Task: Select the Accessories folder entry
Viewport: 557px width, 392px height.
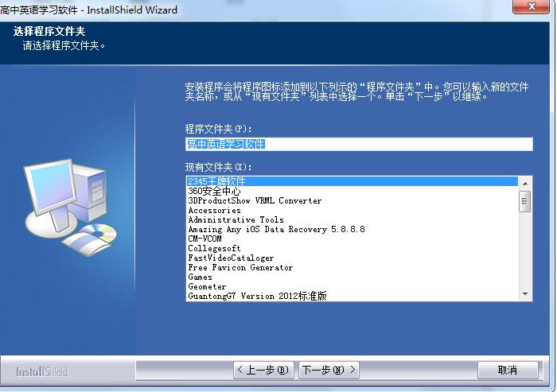Action: pyautogui.click(x=352, y=210)
